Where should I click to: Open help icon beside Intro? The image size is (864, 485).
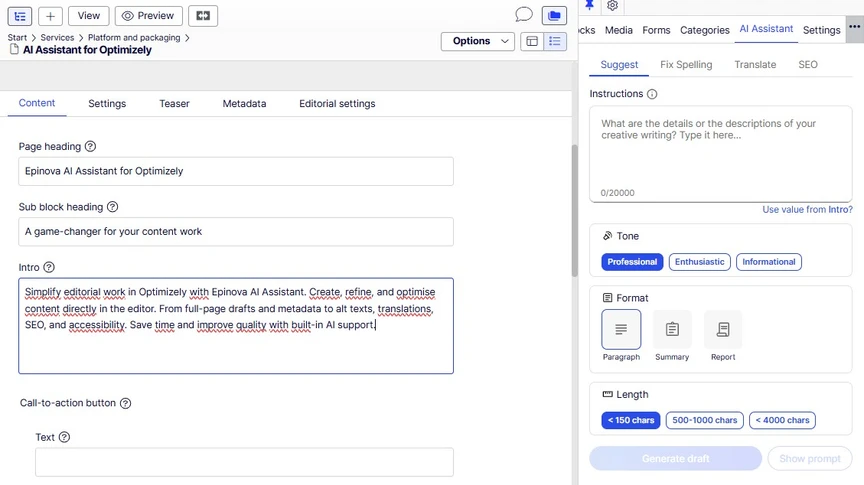click(49, 267)
